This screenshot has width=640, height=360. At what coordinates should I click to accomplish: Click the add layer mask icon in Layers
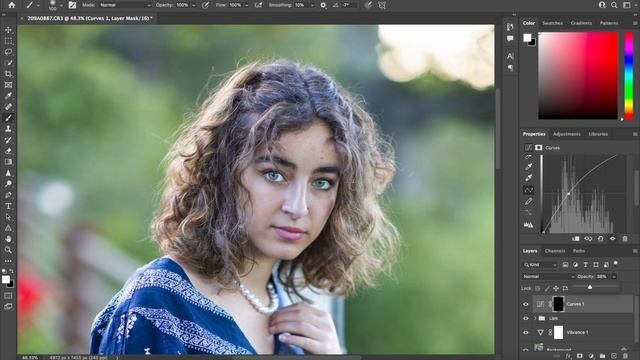[580, 356]
